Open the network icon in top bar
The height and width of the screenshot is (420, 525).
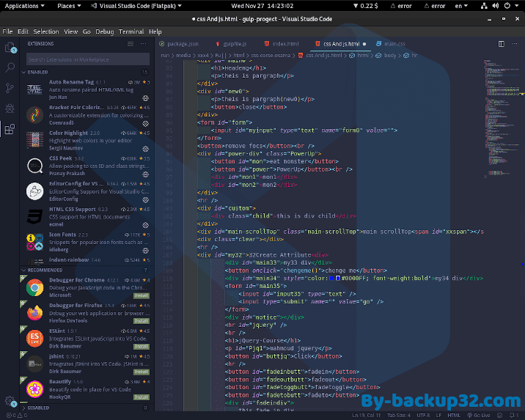coord(484,6)
